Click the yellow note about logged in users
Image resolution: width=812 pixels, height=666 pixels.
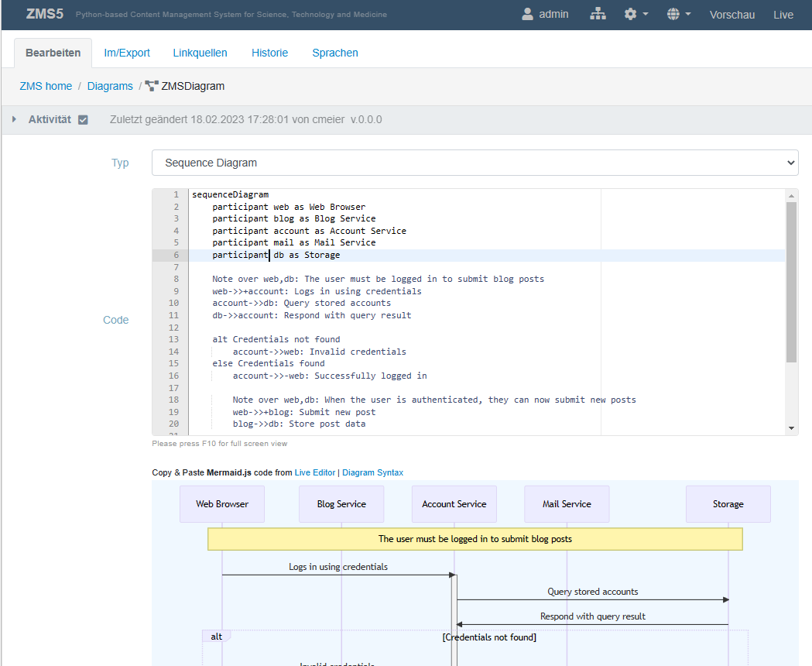[x=475, y=539]
